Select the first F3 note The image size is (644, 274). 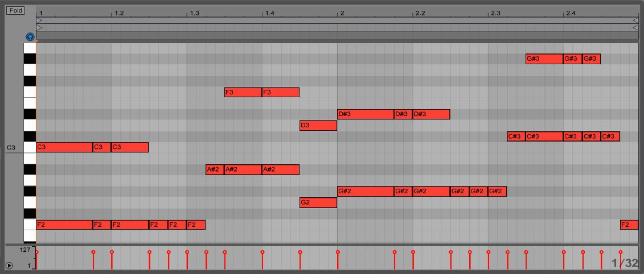tap(243, 92)
